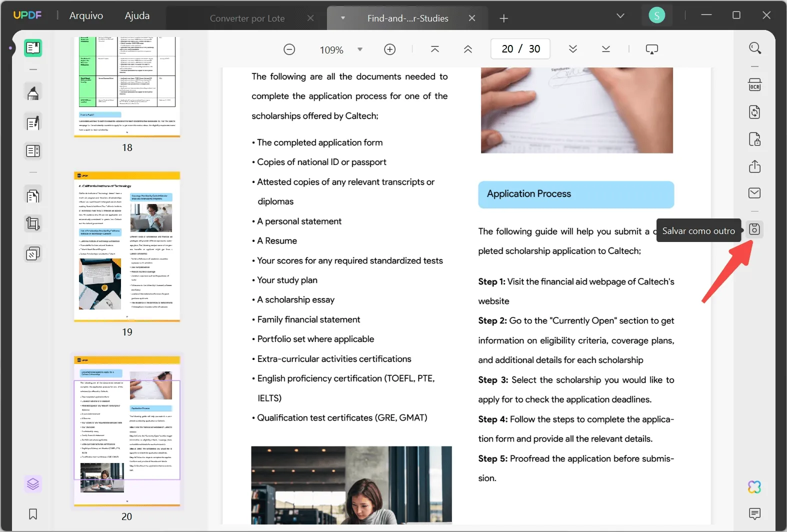Open the Edit PDF tool
The height and width of the screenshot is (532, 787).
tap(33, 122)
